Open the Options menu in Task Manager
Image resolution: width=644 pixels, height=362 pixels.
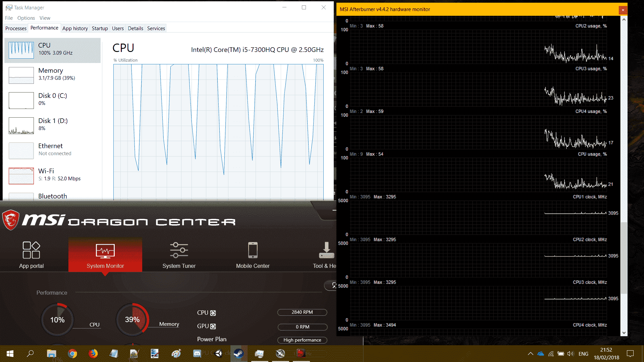click(x=26, y=18)
